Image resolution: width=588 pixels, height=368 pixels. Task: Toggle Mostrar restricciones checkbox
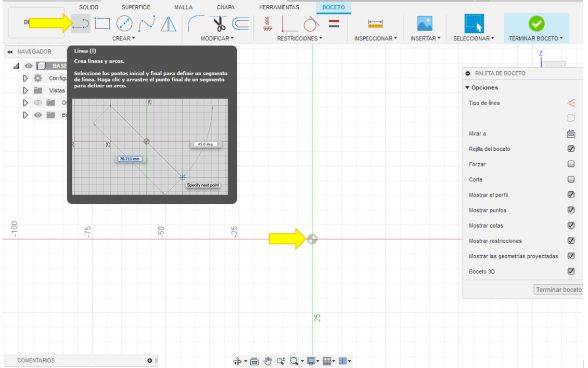[x=571, y=241]
